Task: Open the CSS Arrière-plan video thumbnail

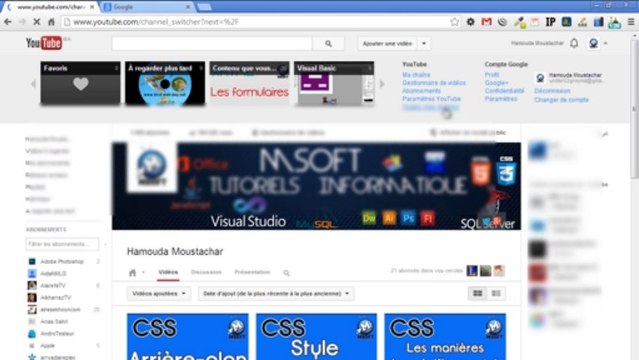Action: pos(187,337)
